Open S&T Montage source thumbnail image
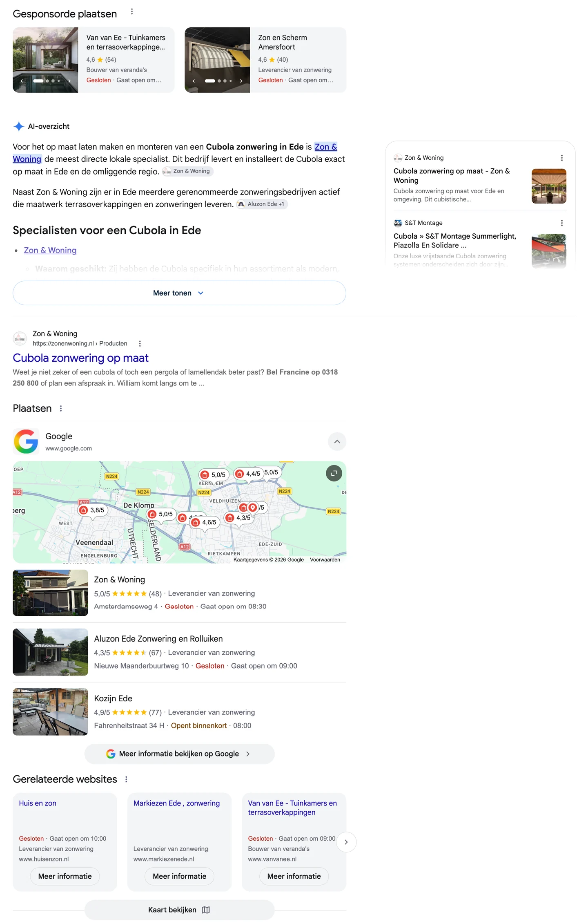 [x=549, y=251]
